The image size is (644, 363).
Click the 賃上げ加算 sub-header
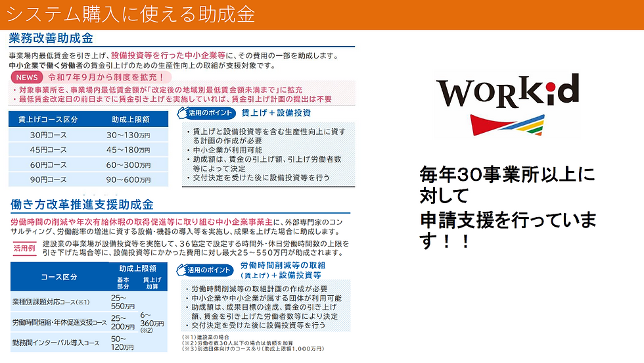(152, 283)
